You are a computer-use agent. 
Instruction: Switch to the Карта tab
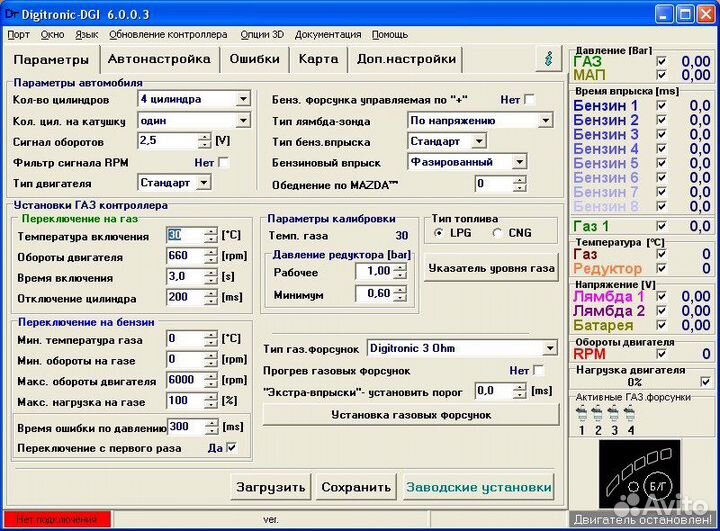tap(318, 59)
